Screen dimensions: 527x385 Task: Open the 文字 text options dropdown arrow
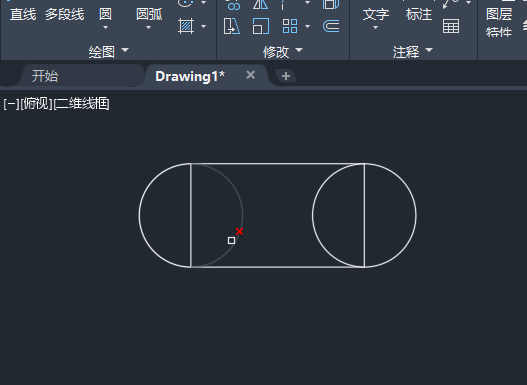375,28
